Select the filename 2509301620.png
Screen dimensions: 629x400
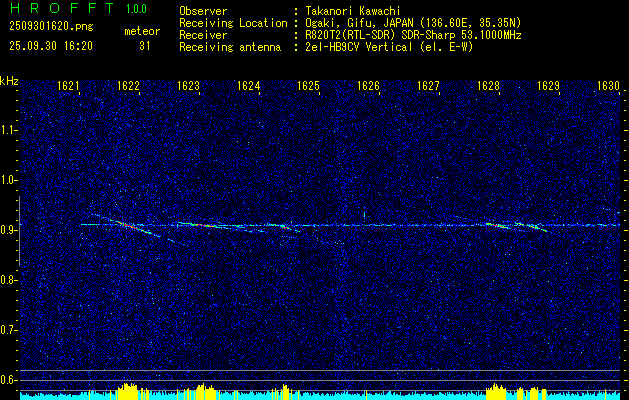pyautogui.click(x=51, y=26)
